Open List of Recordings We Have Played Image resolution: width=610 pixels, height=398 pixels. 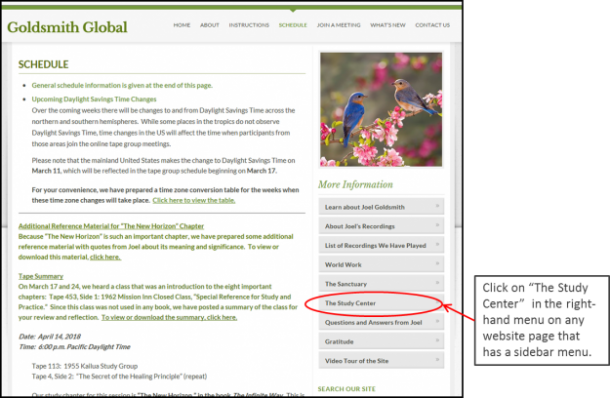pos(381,245)
